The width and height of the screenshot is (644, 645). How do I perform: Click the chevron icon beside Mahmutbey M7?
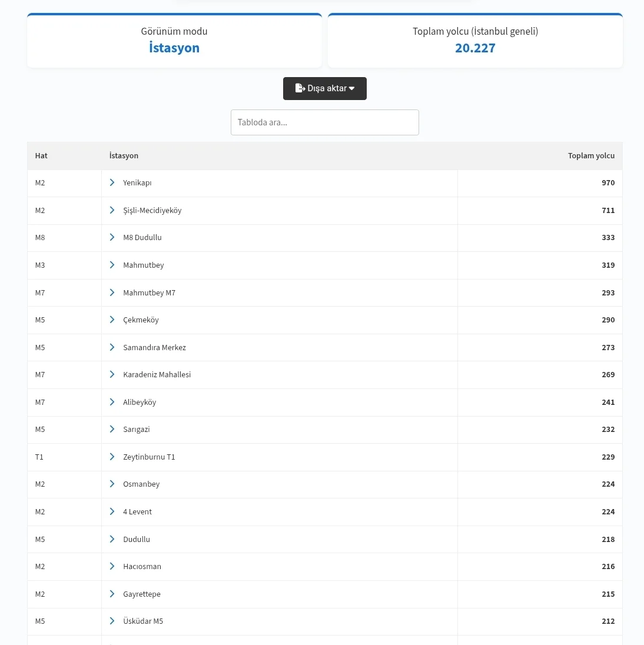(x=112, y=292)
